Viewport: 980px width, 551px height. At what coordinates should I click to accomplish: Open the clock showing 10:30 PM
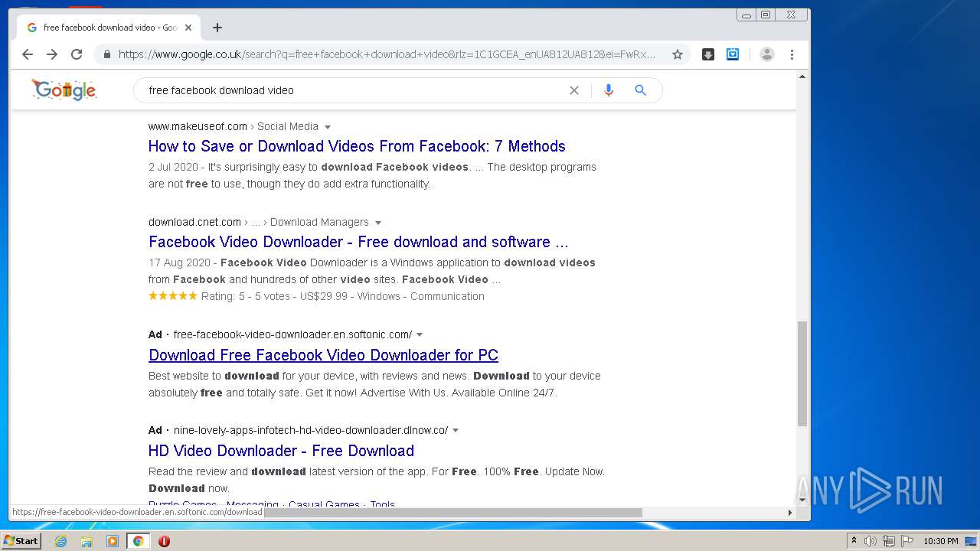pos(941,541)
